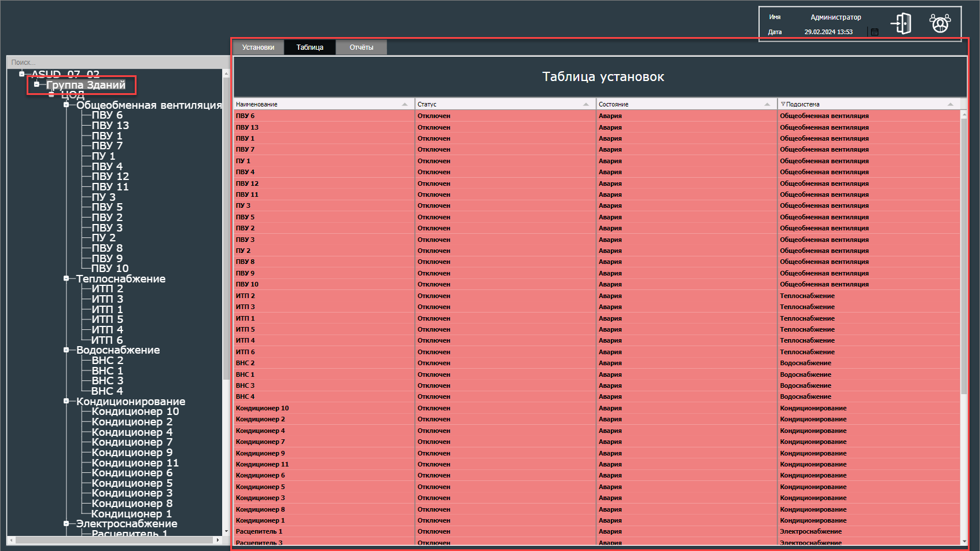The height and width of the screenshot is (551, 980).
Task: Click the logout door icon
Action: (901, 24)
